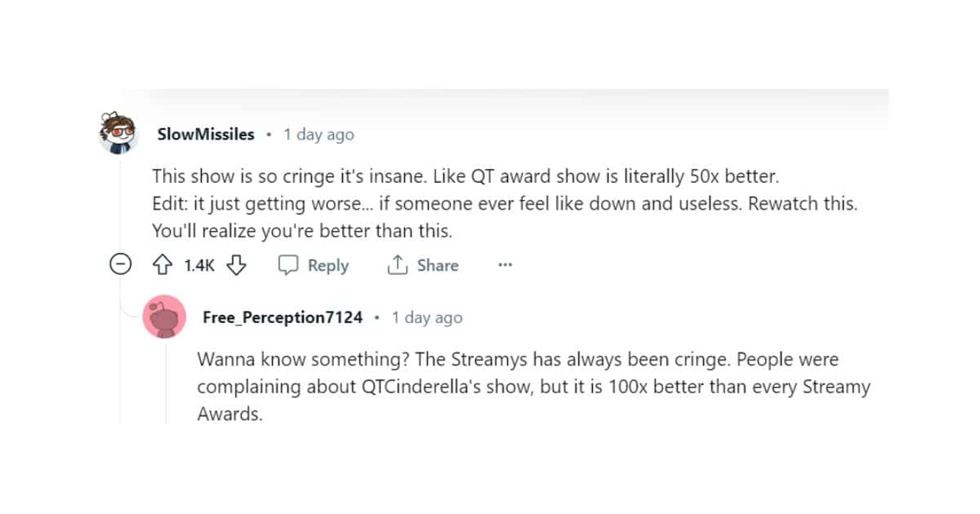Screen dimensions: 980x514
Task: Open the Free_Perception7124 username link
Action: click(x=283, y=317)
